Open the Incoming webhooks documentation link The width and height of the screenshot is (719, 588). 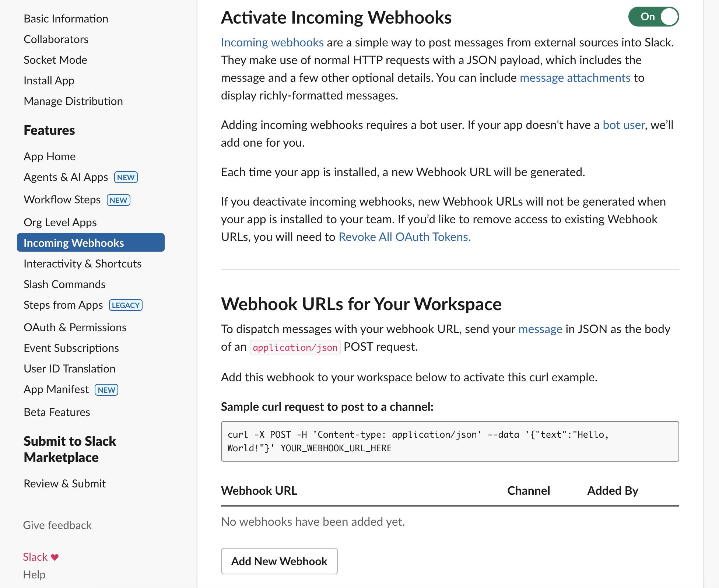tap(272, 42)
